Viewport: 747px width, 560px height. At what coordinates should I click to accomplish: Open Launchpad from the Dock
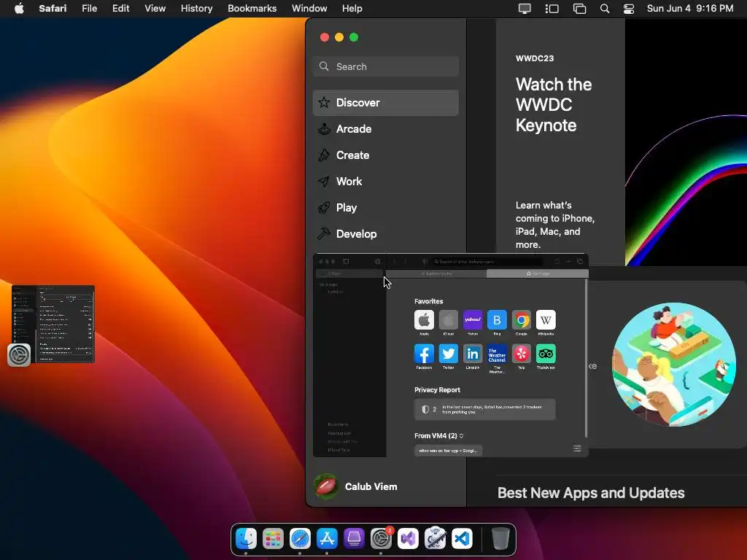pyautogui.click(x=273, y=539)
